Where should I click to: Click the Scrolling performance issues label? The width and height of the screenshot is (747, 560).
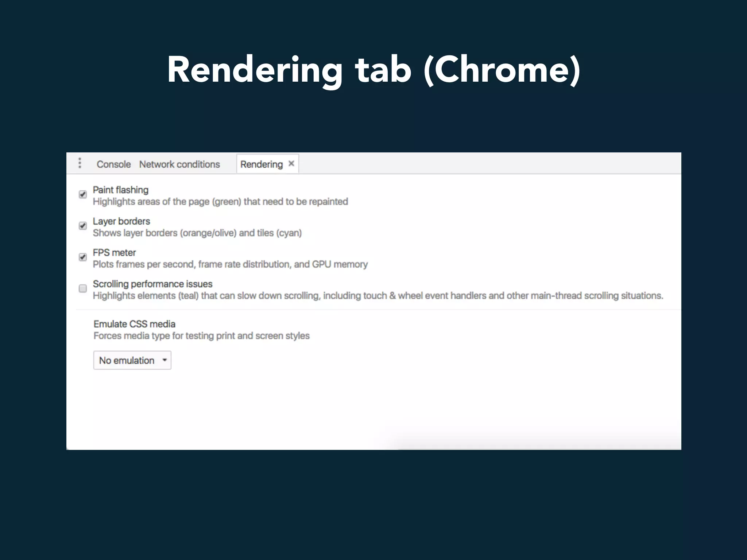coord(152,284)
